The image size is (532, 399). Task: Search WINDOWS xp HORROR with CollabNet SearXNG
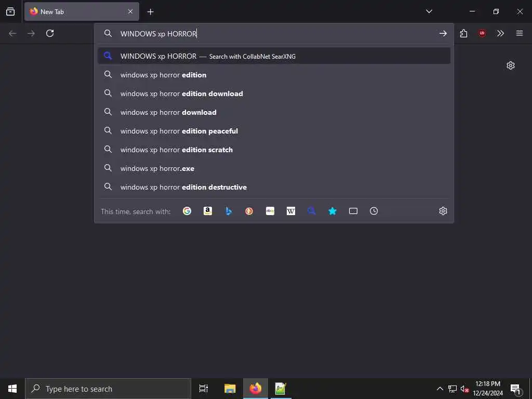274,56
